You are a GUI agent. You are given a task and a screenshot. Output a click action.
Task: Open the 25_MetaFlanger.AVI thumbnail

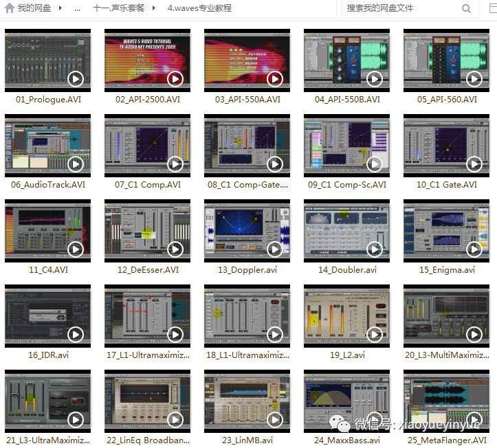point(446,401)
